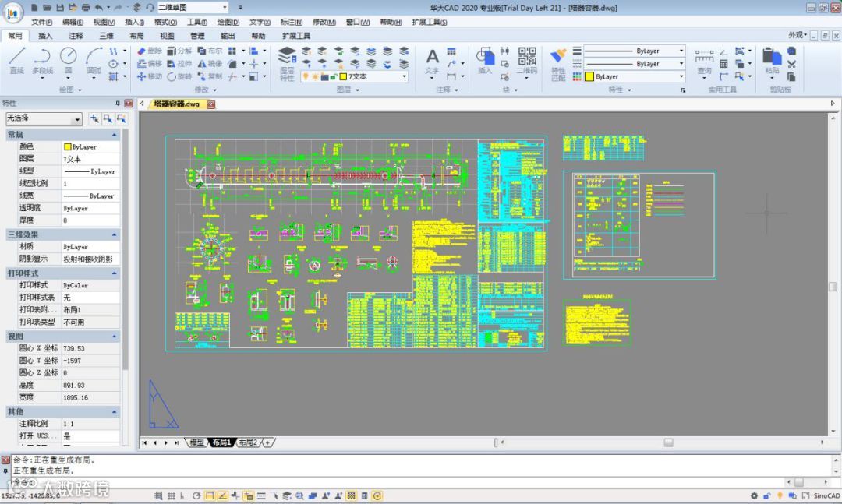
Task: Jump to the last layout using tab arrow
Action: click(x=177, y=442)
